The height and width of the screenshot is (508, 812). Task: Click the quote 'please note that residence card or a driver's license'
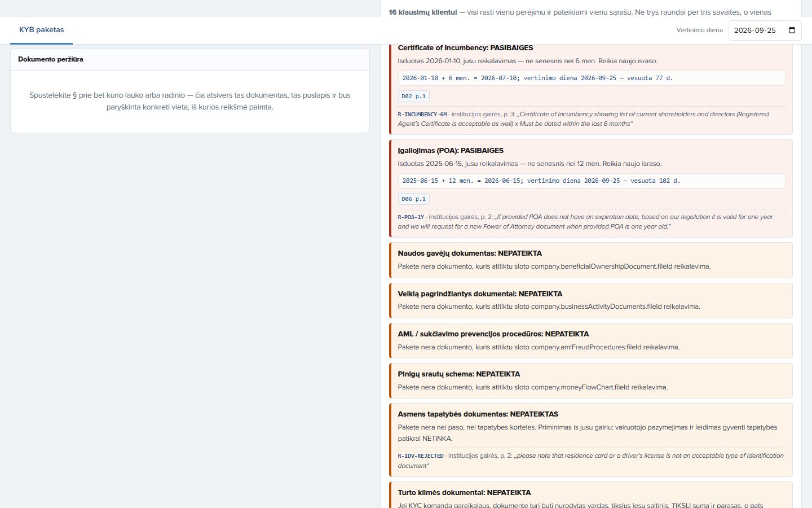coord(591,461)
